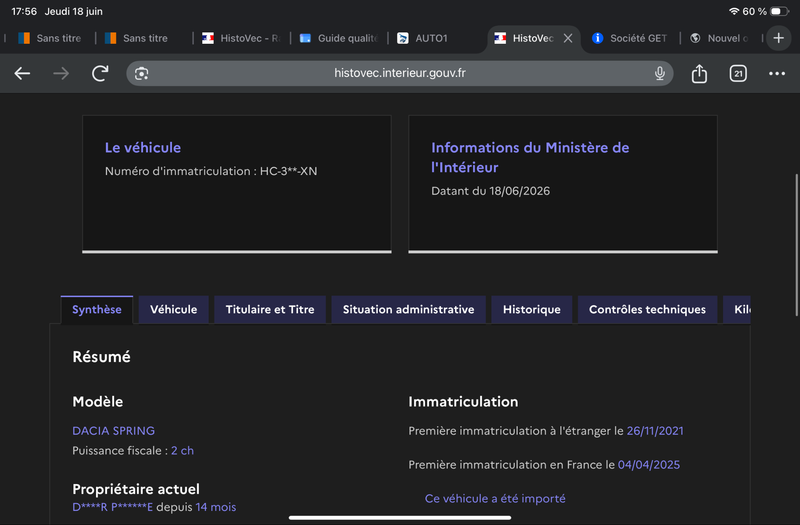Switch to the first Sans titre tab
800x525 pixels.
coord(50,38)
